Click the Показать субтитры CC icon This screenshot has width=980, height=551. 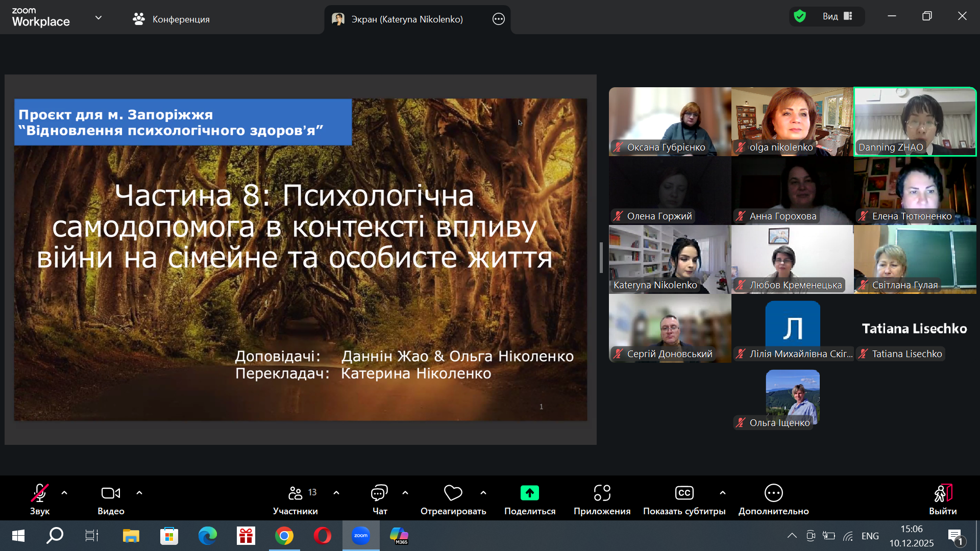coord(684,493)
